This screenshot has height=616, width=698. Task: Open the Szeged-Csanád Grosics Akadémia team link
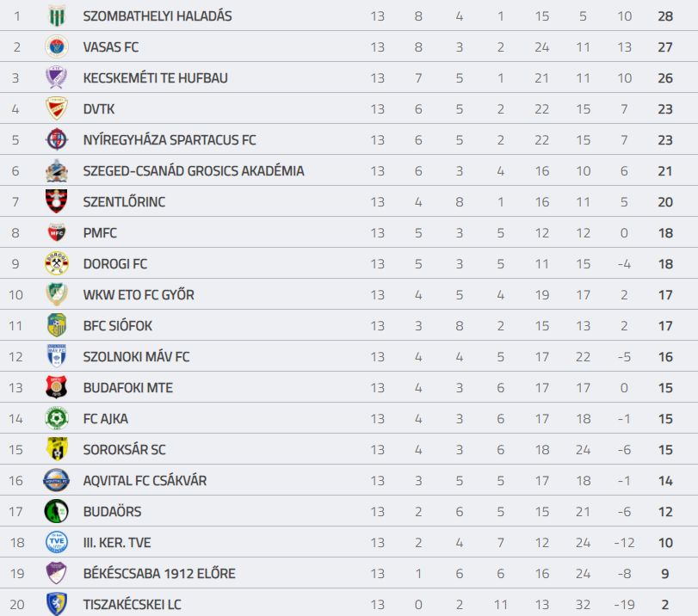pyautogui.click(x=194, y=171)
